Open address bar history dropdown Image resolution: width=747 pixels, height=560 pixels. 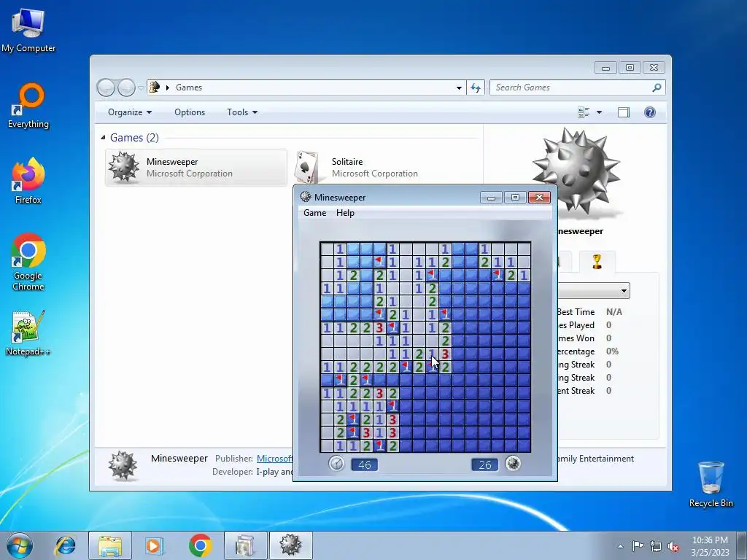pyautogui.click(x=459, y=87)
